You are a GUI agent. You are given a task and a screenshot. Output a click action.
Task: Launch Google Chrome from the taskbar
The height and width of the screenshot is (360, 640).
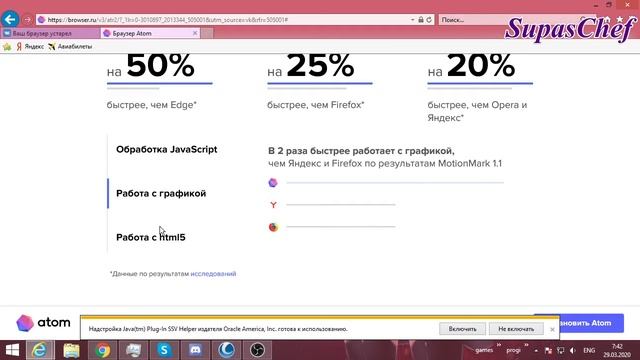point(102,350)
